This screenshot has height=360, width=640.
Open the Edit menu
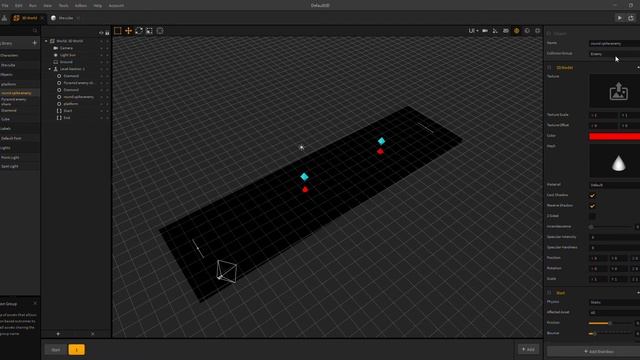click(x=19, y=6)
